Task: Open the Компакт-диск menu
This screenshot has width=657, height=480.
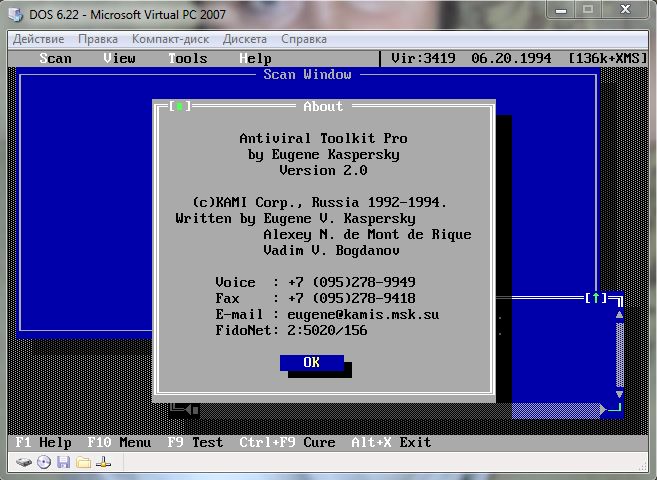Action: click(x=170, y=39)
